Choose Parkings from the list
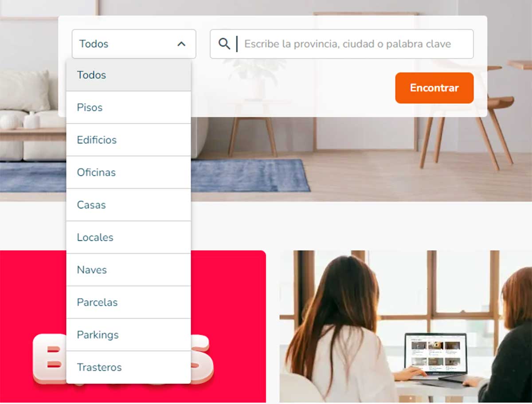The width and height of the screenshot is (532, 404). tap(129, 334)
